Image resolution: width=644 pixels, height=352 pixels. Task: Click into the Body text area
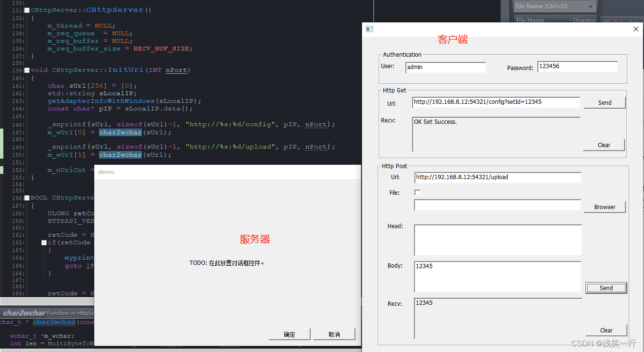coord(497,277)
